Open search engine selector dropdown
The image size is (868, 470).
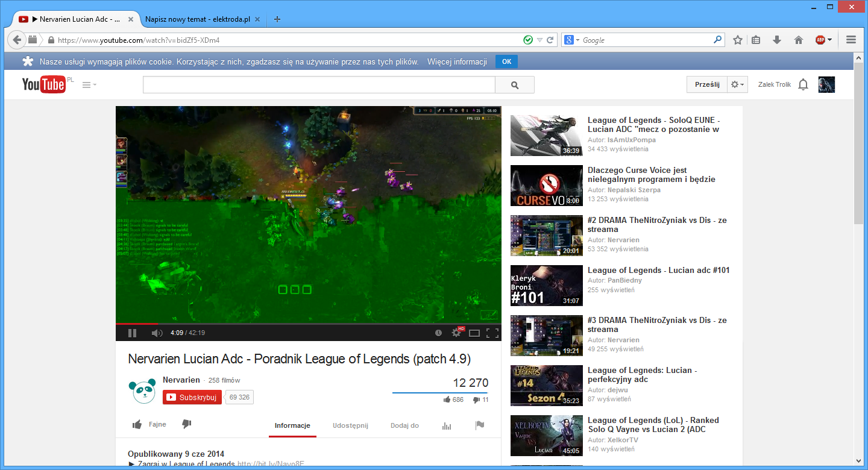pyautogui.click(x=571, y=40)
